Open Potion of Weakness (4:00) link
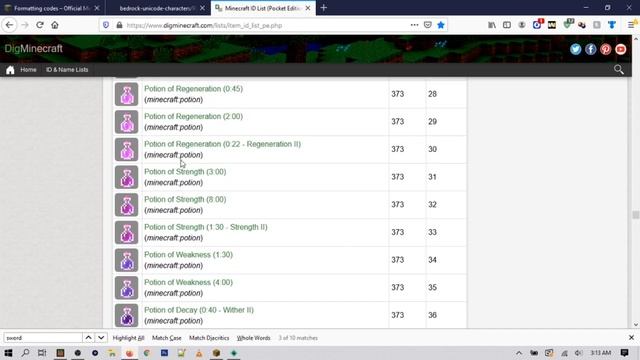The height and width of the screenshot is (360, 640). click(x=188, y=282)
